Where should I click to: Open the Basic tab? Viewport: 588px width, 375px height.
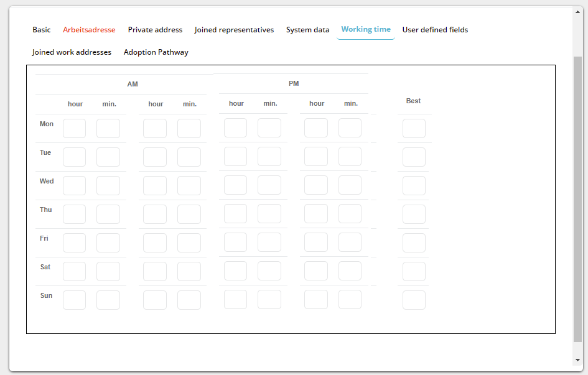point(42,30)
